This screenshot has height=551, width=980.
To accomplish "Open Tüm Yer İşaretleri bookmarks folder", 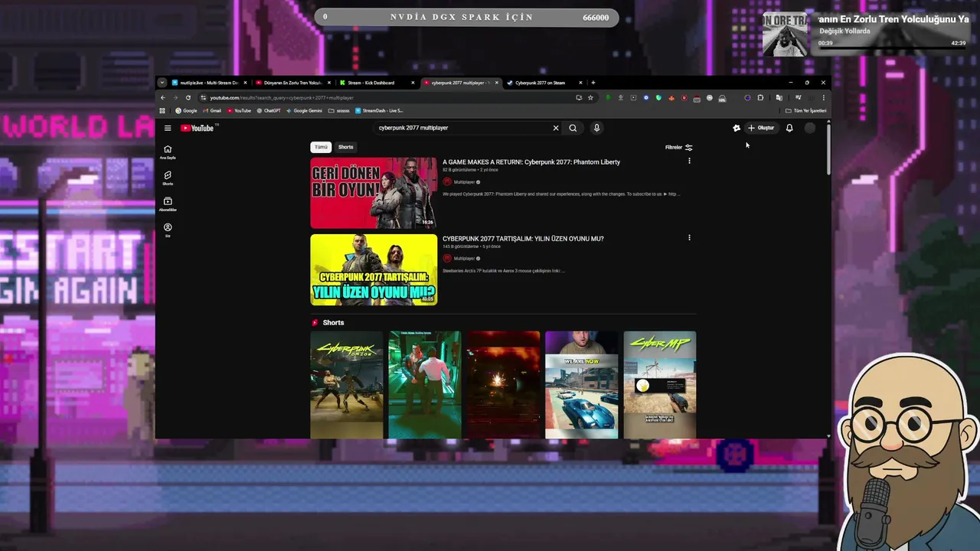I will [x=805, y=111].
